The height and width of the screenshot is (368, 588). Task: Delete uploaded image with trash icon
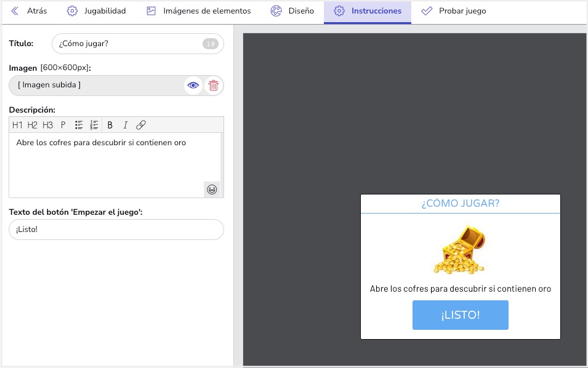click(213, 86)
